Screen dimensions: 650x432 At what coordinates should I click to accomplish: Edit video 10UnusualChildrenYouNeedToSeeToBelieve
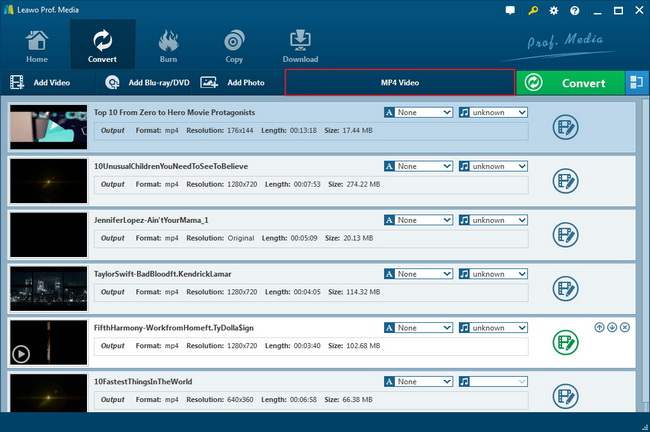coord(565,181)
